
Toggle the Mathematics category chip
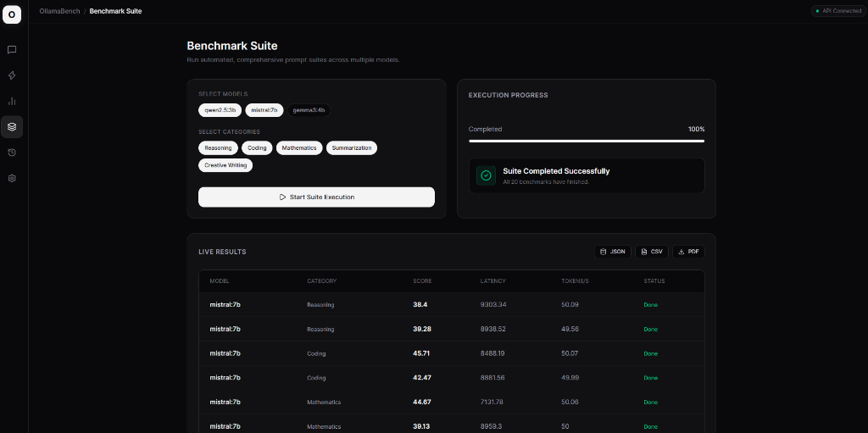click(x=299, y=147)
